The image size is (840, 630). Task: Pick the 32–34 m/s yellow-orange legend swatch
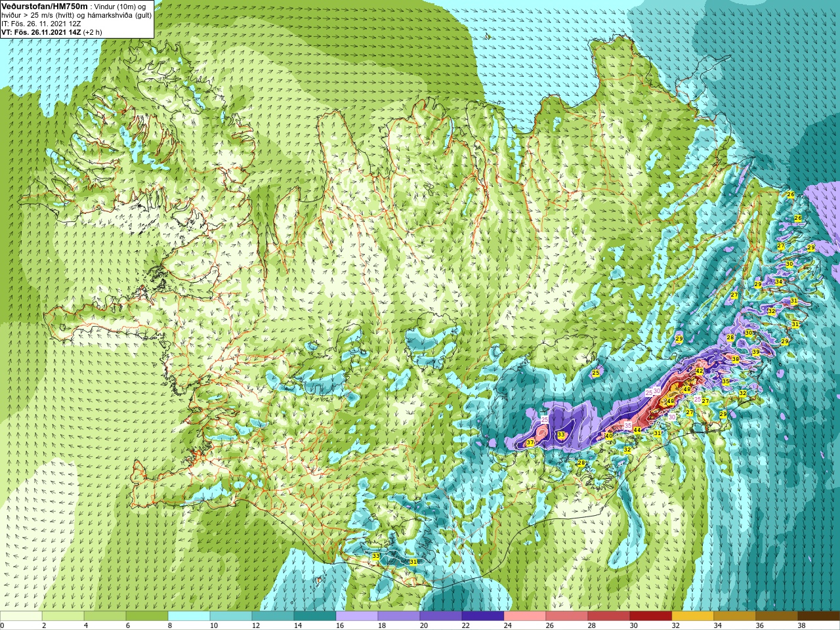(693, 616)
